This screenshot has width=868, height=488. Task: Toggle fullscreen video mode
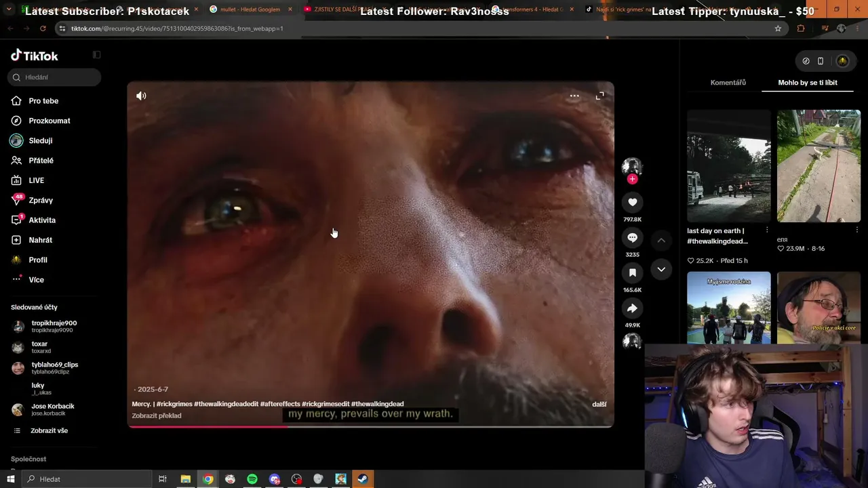pyautogui.click(x=599, y=96)
